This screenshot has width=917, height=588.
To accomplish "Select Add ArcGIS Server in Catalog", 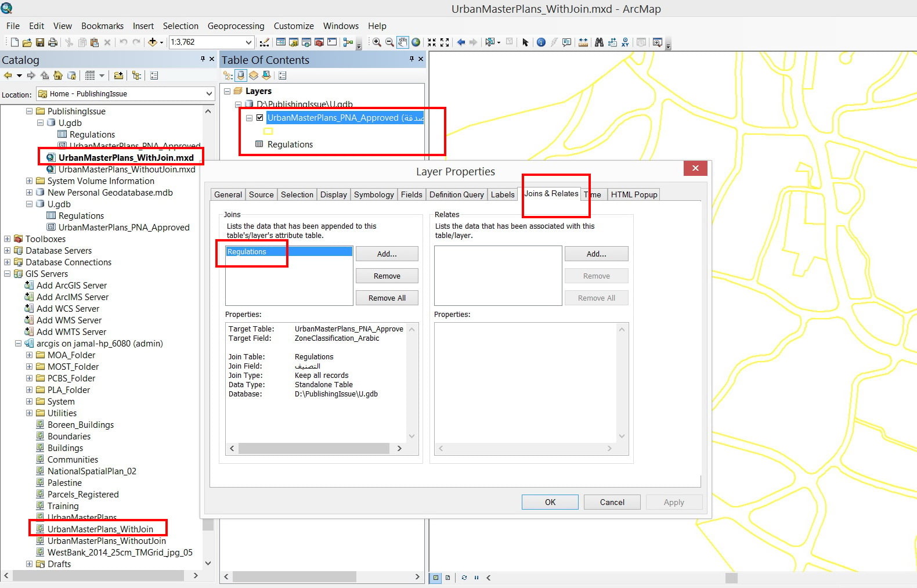I will point(71,285).
